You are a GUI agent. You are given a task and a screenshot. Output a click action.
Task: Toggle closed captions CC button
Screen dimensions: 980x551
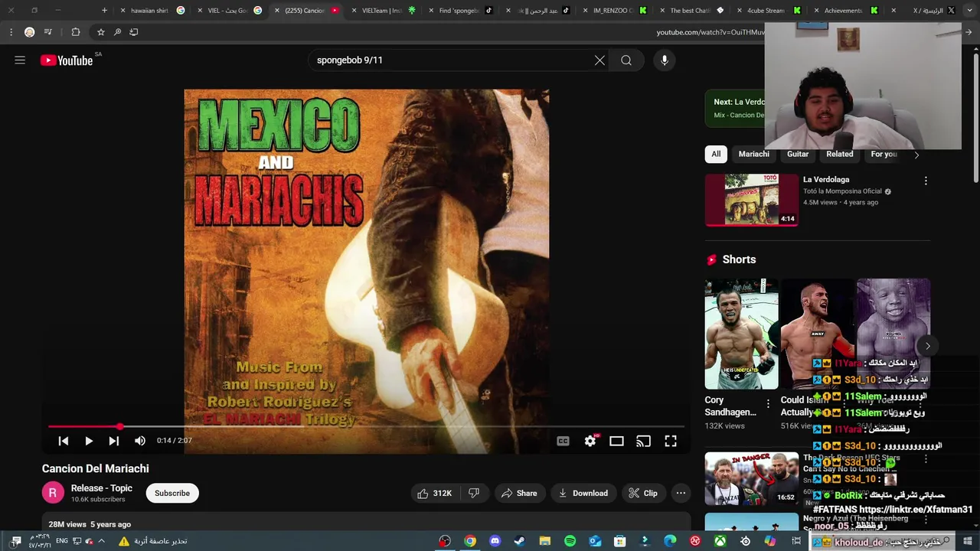click(x=563, y=441)
